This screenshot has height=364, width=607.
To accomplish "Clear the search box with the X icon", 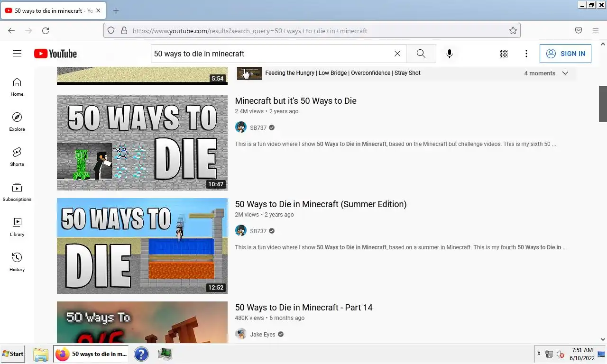I will coord(397,54).
